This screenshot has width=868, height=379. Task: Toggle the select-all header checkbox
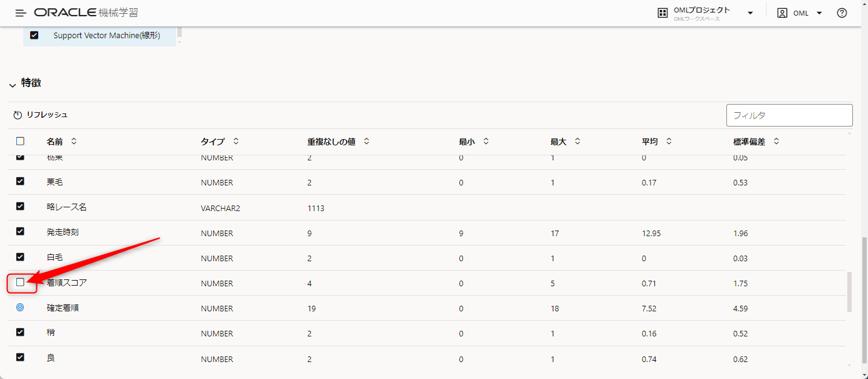20,142
